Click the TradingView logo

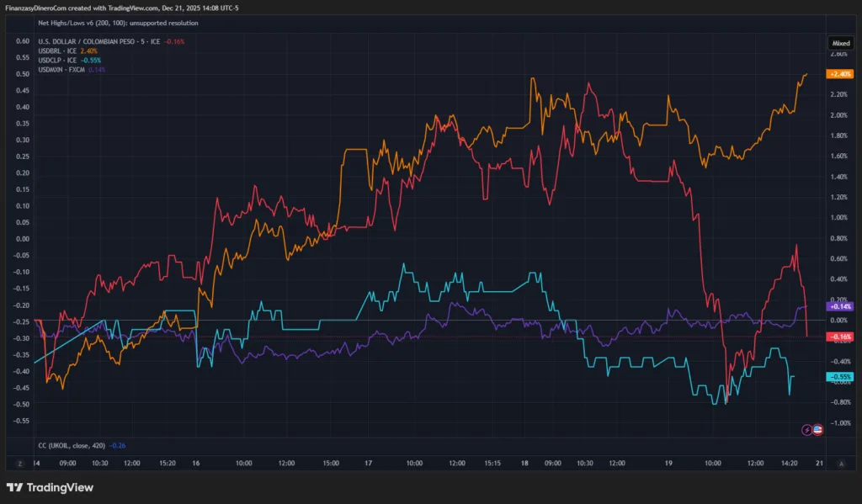(x=50, y=487)
